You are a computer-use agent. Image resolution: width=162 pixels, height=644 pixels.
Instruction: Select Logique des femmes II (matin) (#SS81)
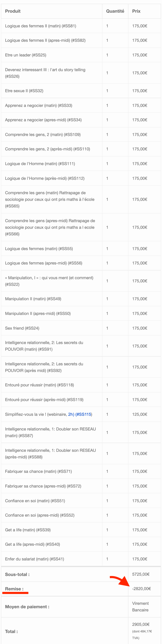pyautogui.click(x=41, y=26)
